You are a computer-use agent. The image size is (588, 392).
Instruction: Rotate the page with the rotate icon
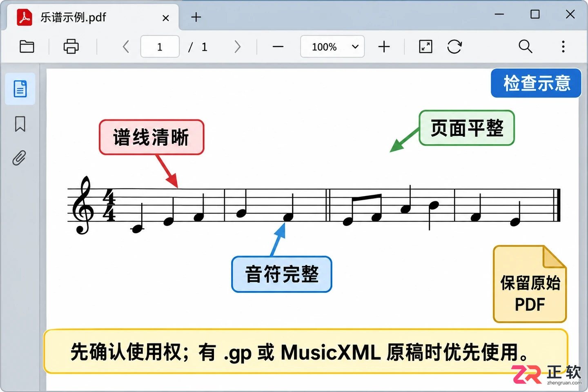click(454, 47)
